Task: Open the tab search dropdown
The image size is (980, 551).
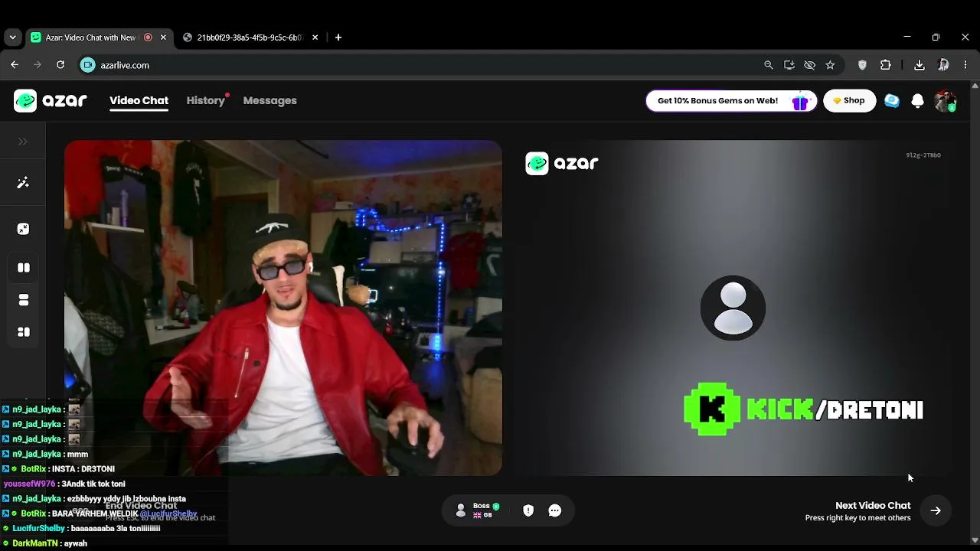Action: 11,37
